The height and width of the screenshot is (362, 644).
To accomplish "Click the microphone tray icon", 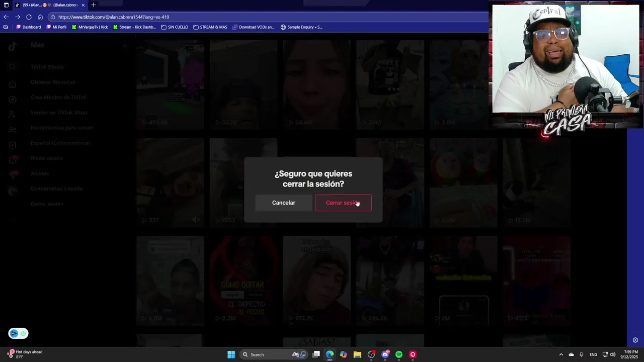I will point(581,354).
